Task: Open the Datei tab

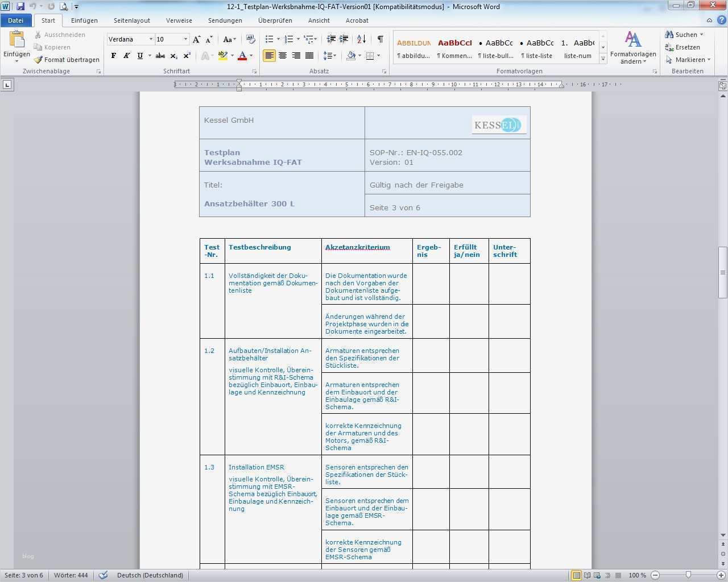Action: (x=16, y=20)
